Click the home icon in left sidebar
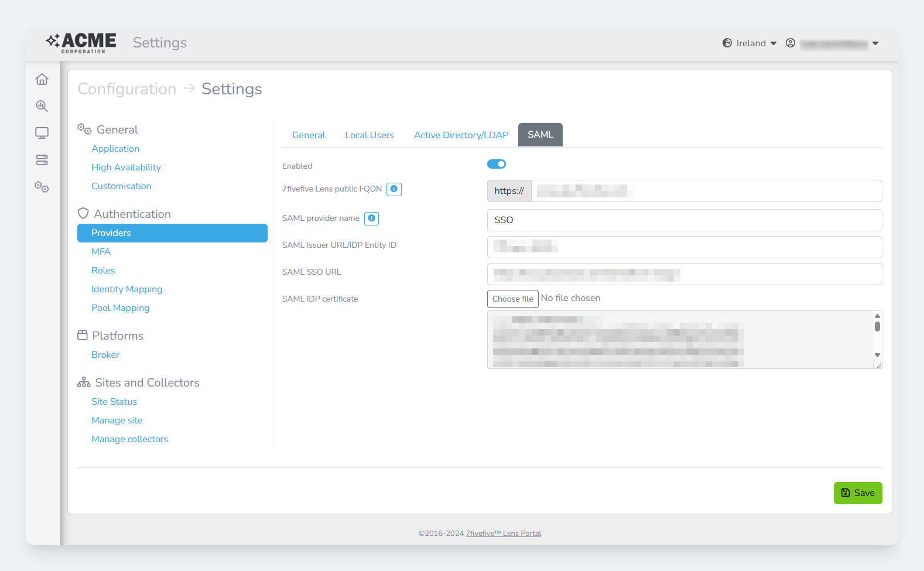Image resolution: width=924 pixels, height=571 pixels. [42, 79]
